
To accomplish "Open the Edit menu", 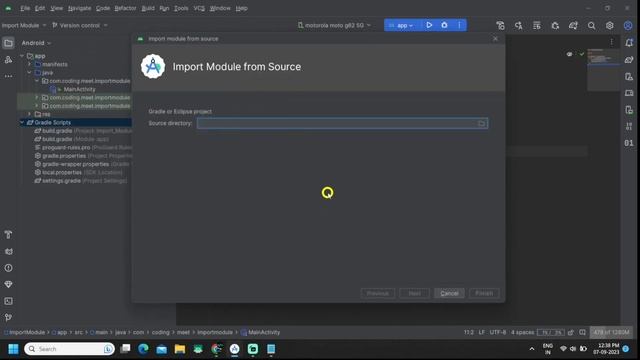I will 40,8.
